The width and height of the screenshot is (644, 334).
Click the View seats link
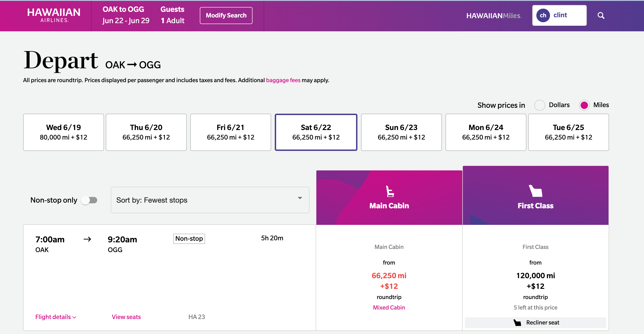coord(126,317)
